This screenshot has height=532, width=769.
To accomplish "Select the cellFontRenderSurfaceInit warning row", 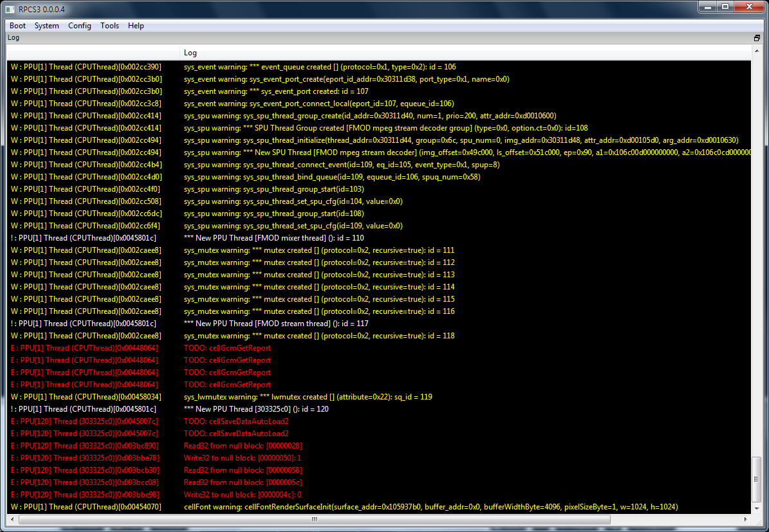I will pos(431,507).
